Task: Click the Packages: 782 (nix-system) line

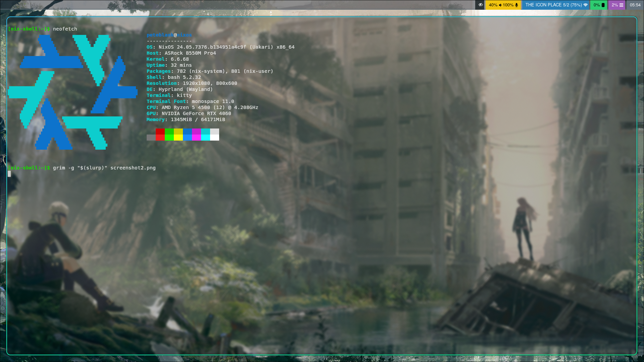Action: click(210, 71)
